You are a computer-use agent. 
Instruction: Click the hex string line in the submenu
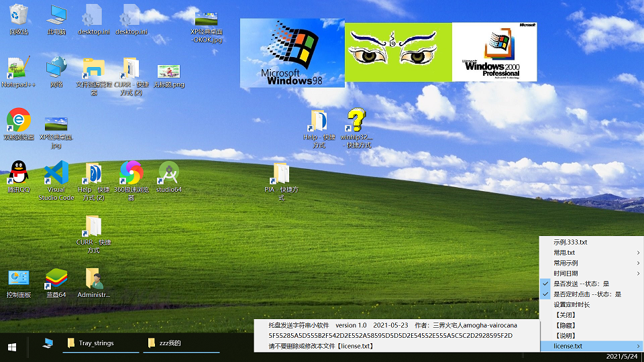pyautogui.click(x=396, y=335)
